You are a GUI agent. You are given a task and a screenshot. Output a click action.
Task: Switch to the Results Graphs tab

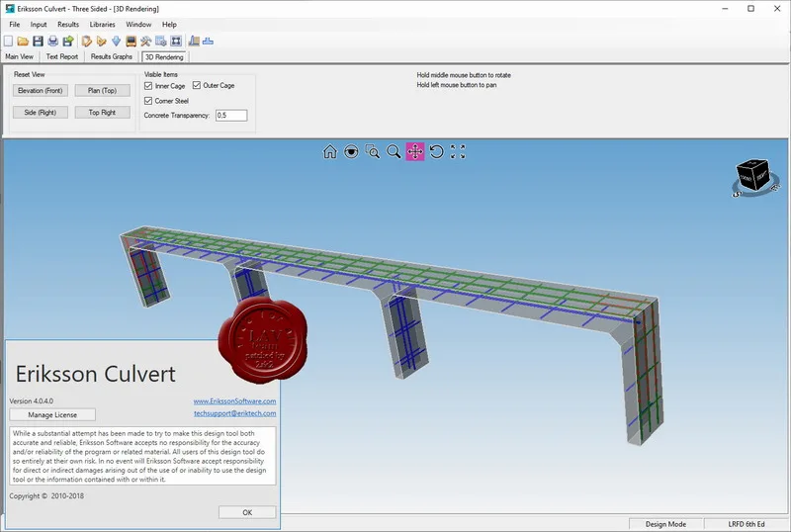112,56
